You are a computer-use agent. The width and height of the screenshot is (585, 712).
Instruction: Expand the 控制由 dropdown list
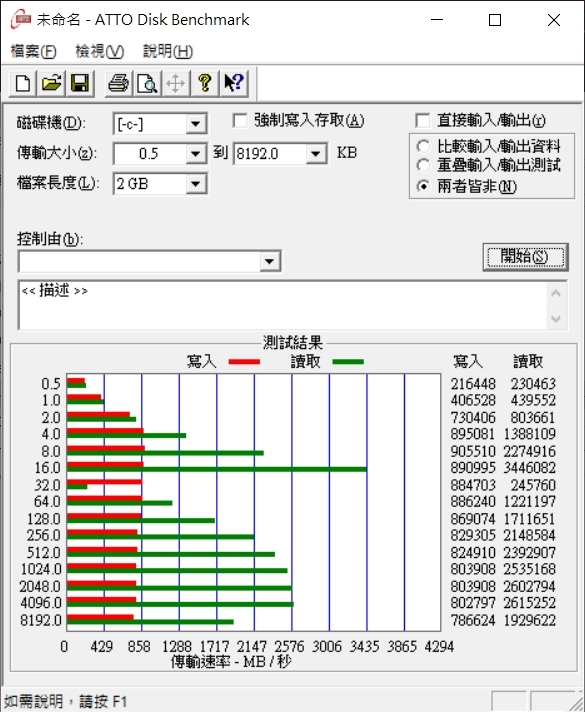click(x=269, y=262)
